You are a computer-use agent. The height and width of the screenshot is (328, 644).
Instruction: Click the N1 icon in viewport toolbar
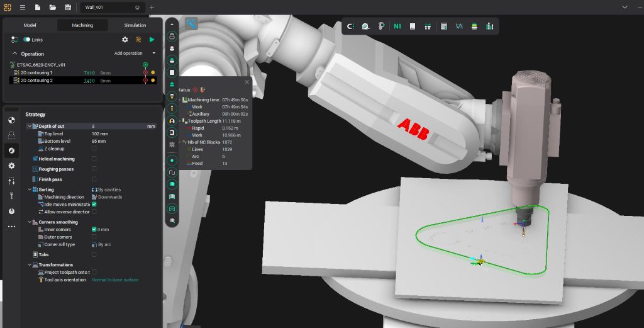click(x=397, y=26)
